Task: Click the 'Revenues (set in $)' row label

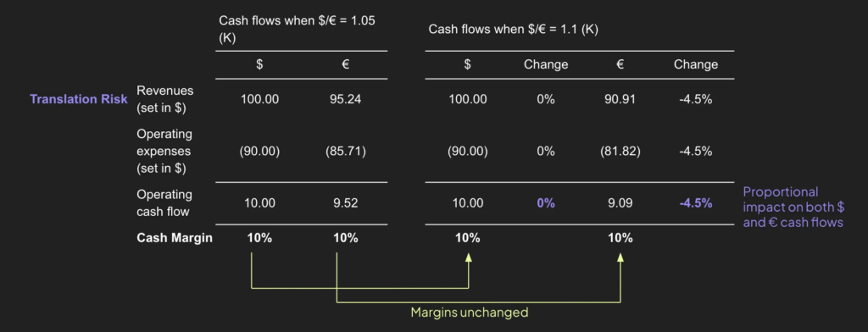Action: coord(165,99)
